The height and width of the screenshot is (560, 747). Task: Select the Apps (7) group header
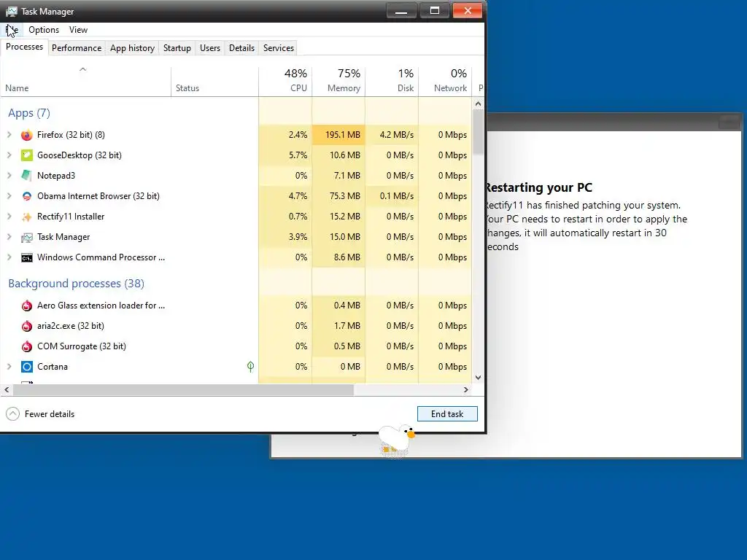[x=29, y=113]
